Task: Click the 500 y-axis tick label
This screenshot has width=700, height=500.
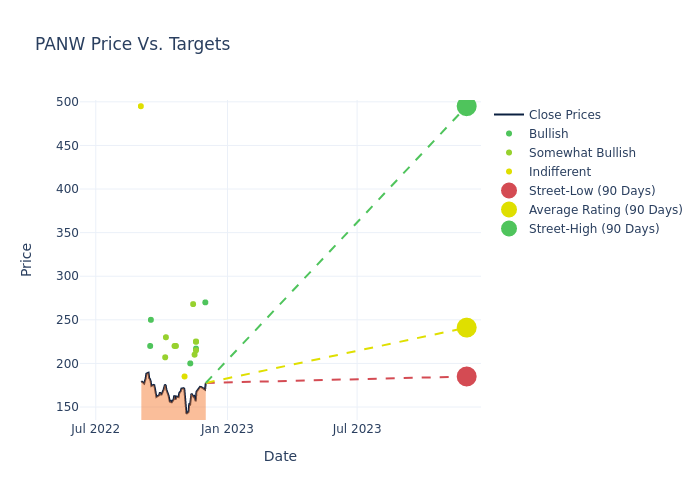Action: [x=67, y=102]
